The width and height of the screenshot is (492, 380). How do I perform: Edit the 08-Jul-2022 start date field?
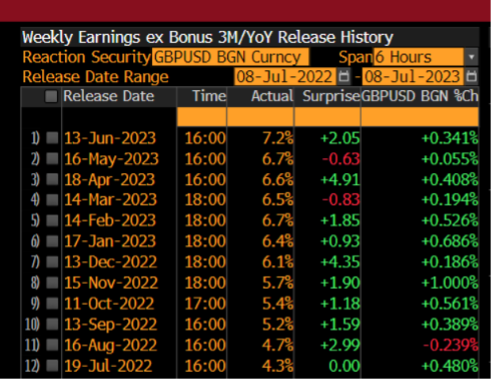point(285,77)
